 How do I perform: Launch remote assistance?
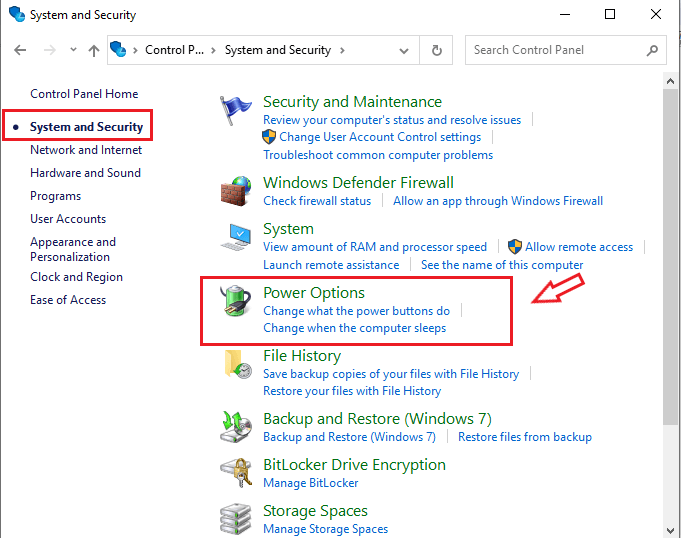pos(331,265)
